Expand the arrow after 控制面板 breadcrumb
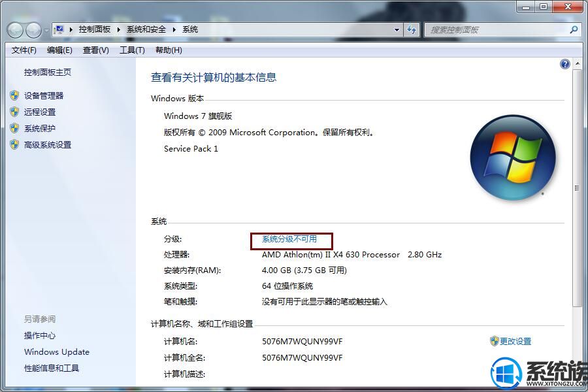Screen dimensions: 588x392 tap(118, 29)
